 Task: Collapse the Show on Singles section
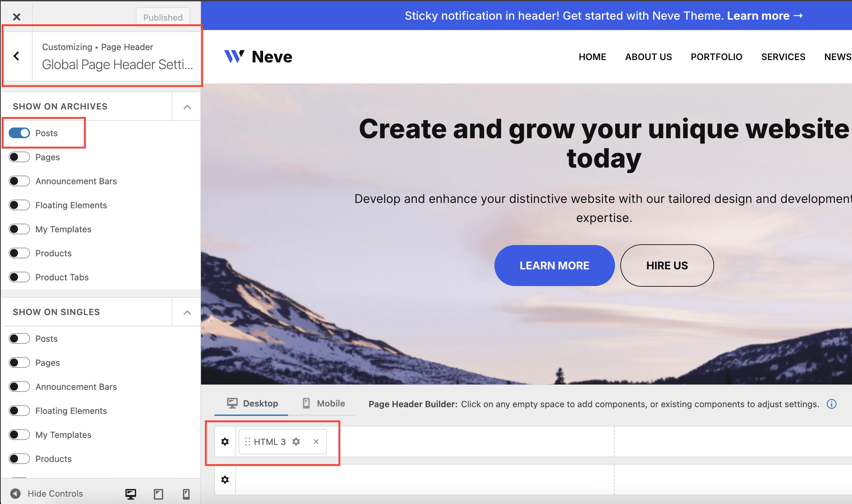[x=187, y=312]
